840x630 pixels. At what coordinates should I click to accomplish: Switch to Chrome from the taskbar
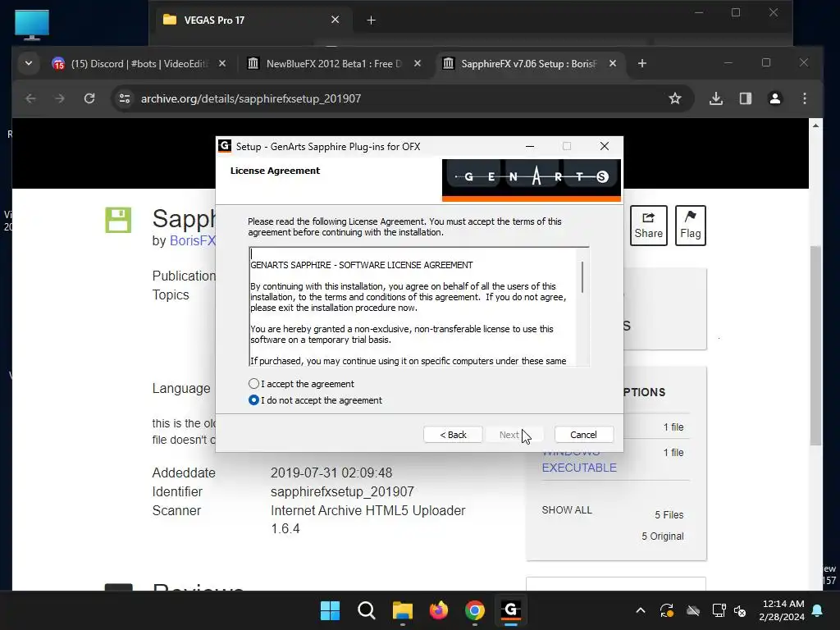(475, 610)
